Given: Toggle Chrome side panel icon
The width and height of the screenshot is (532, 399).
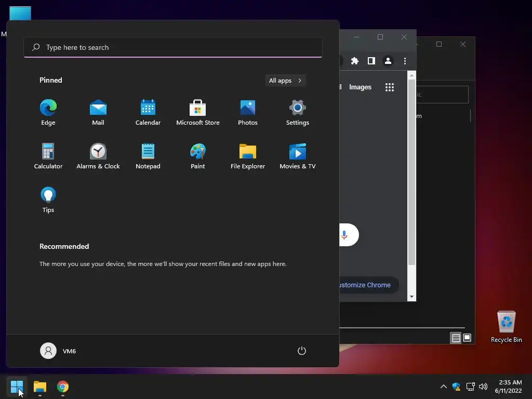Looking at the screenshot, I should [x=371, y=61].
